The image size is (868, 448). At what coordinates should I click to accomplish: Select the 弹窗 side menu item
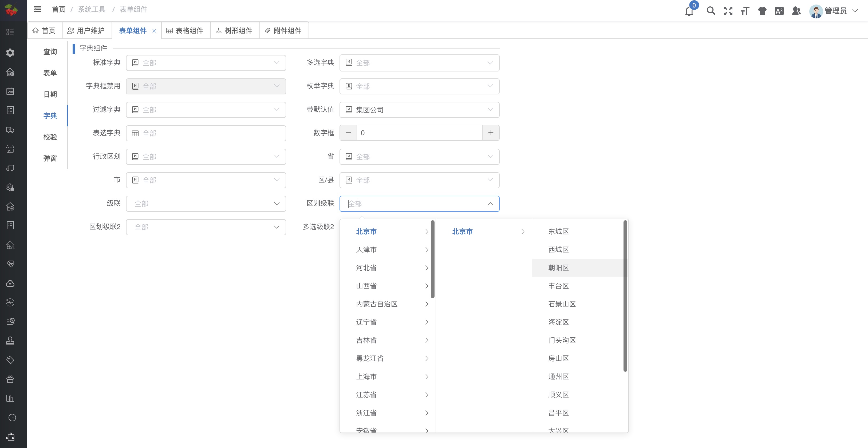click(50, 158)
